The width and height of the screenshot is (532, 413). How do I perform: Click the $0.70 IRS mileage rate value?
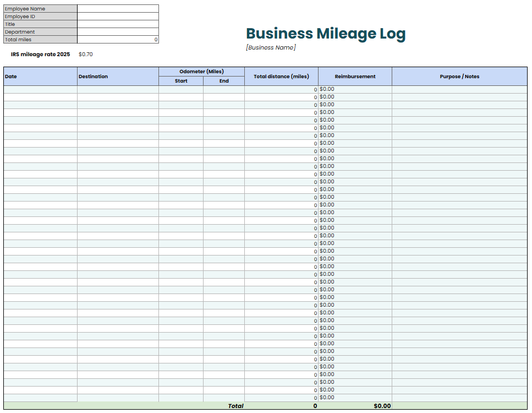[85, 54]
